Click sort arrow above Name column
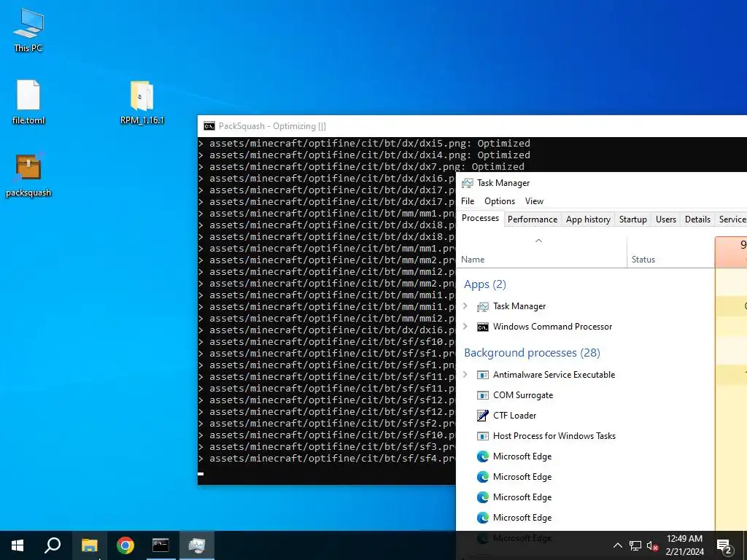This screenshot has width=747, height=560. point(539,241)
